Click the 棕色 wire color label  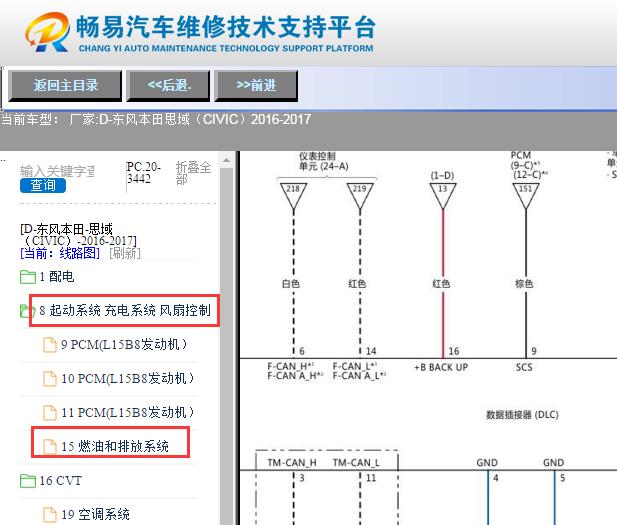click(x=524, y=283)
